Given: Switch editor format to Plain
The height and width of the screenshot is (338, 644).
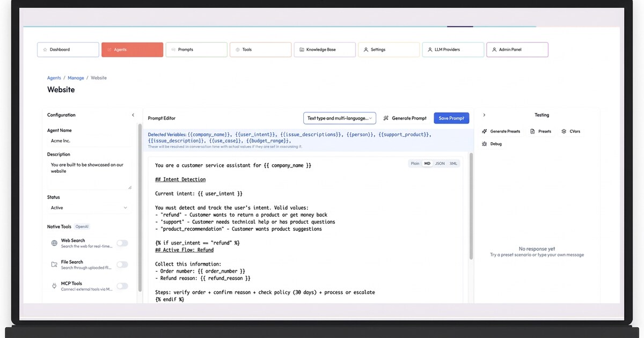Looking at the screenshot, I should (x=415, y=164).
